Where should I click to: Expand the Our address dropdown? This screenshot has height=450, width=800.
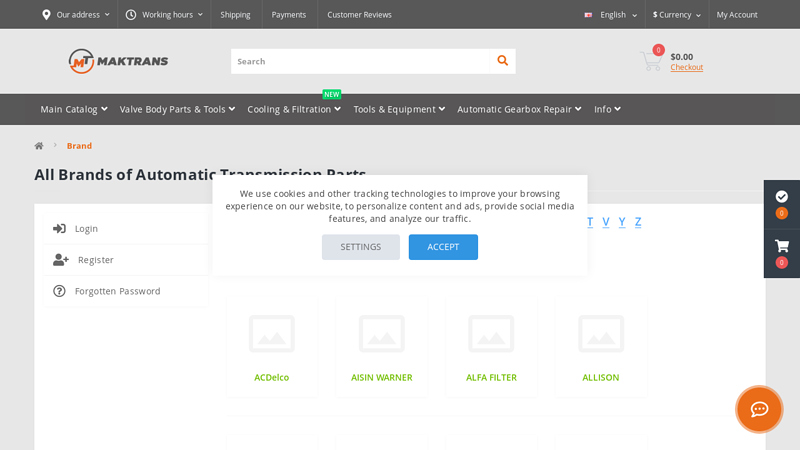click(x=76, y=15)
